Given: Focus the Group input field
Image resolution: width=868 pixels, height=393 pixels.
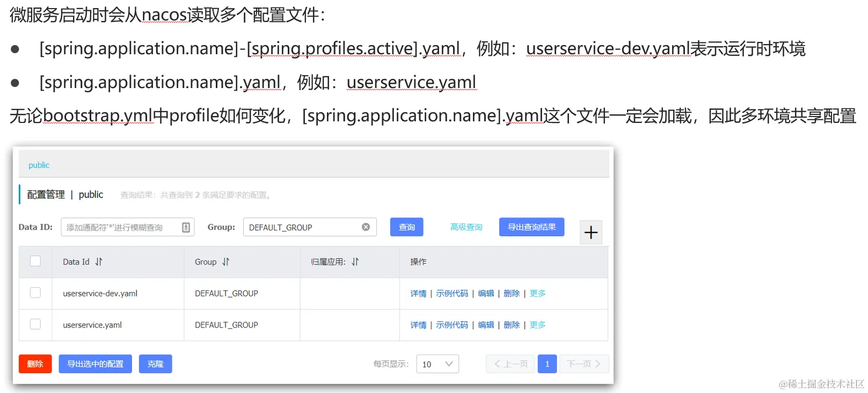Looking at the screenshot, I should coord(310,227).
